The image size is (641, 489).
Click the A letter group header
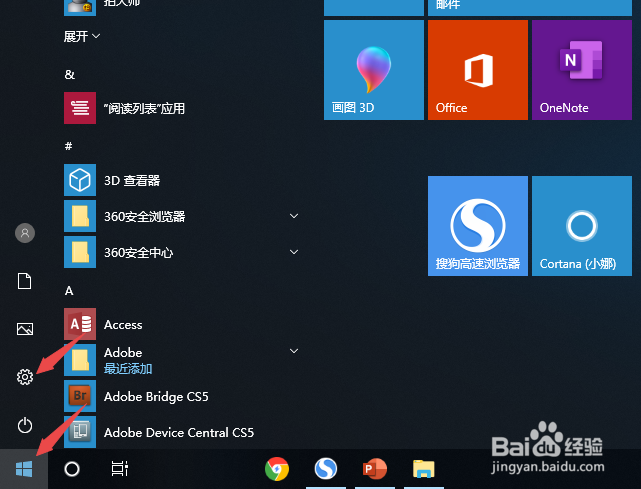coord(69,291)
